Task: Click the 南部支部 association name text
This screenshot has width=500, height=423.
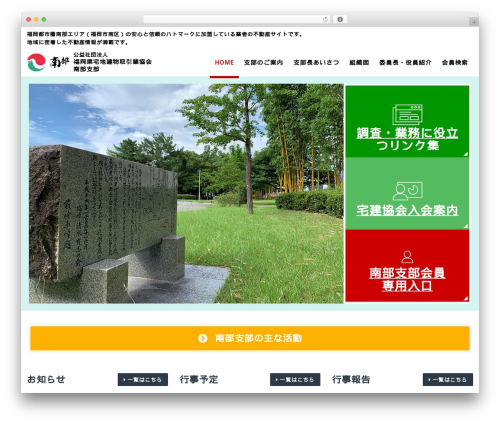Action: (112, 62)
